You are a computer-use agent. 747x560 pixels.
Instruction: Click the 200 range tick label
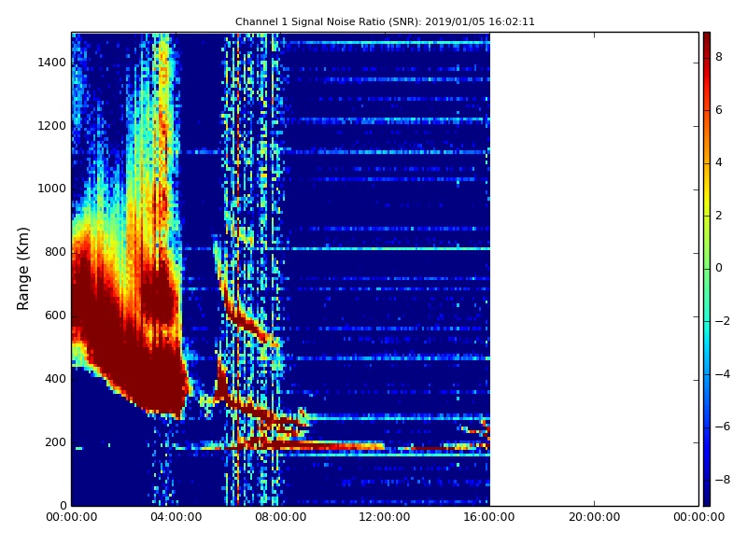(x=55, y=441)
